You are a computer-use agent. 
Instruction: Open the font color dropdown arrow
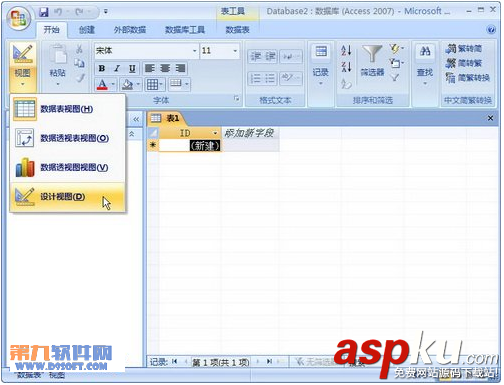(113, 85)
